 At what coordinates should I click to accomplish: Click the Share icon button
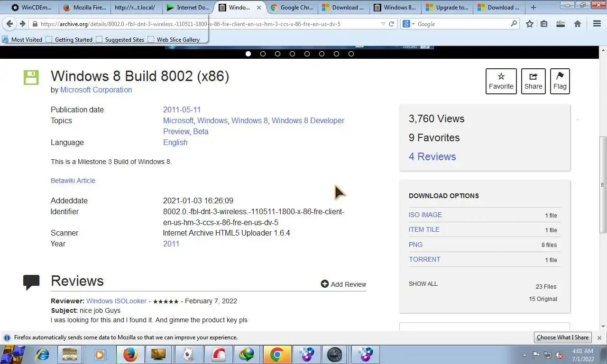click(x=533, y=81)
